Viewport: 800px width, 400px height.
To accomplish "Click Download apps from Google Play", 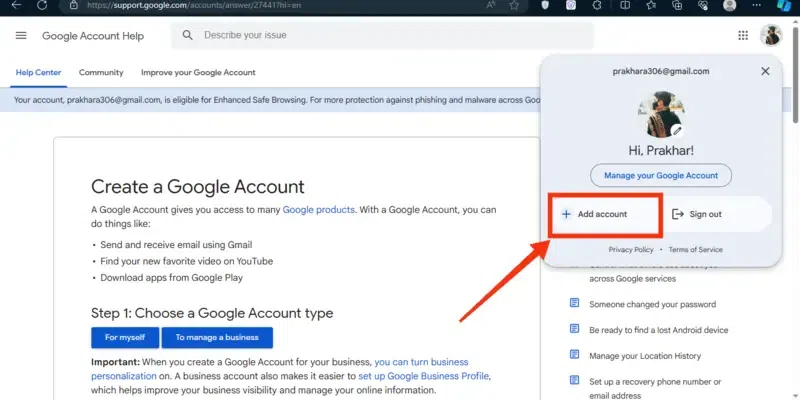I will click(171, 278).
